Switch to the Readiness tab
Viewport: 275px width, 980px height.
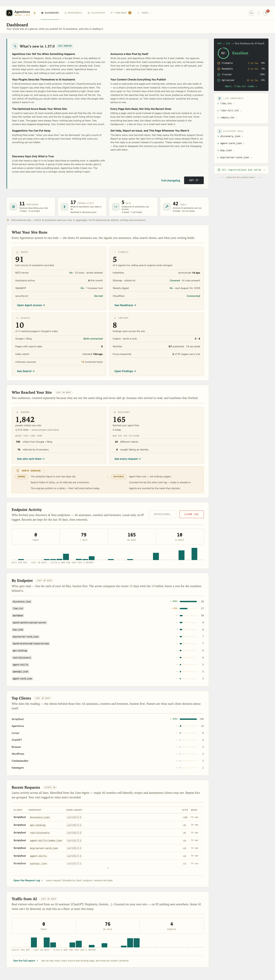pyautogui.click(x=73, y=13)
